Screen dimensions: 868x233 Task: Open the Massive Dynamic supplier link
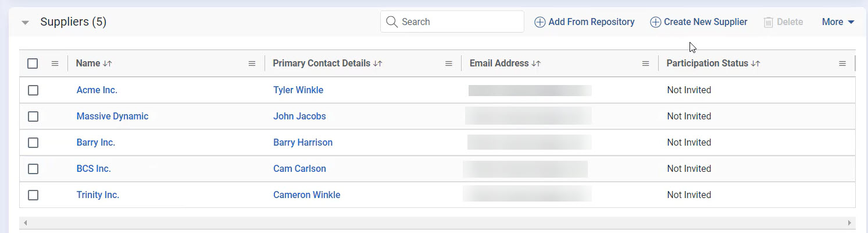point(112,116)
